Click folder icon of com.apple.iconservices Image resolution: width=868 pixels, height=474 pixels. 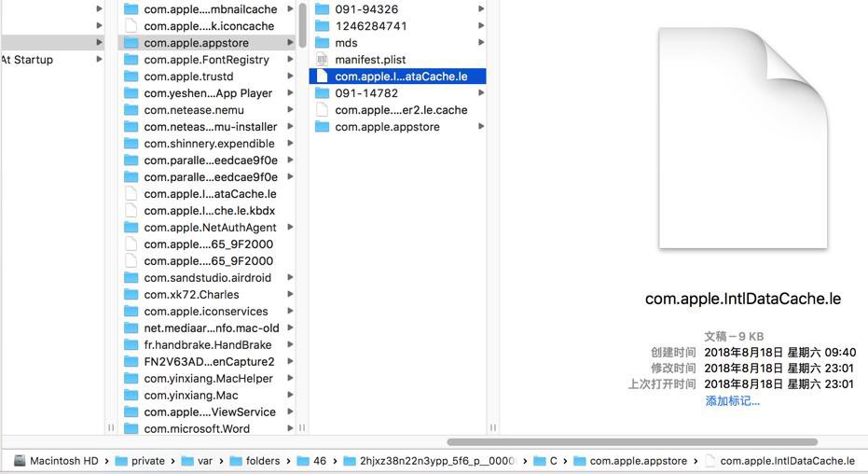pyautogui.click(x=131, y=312)
